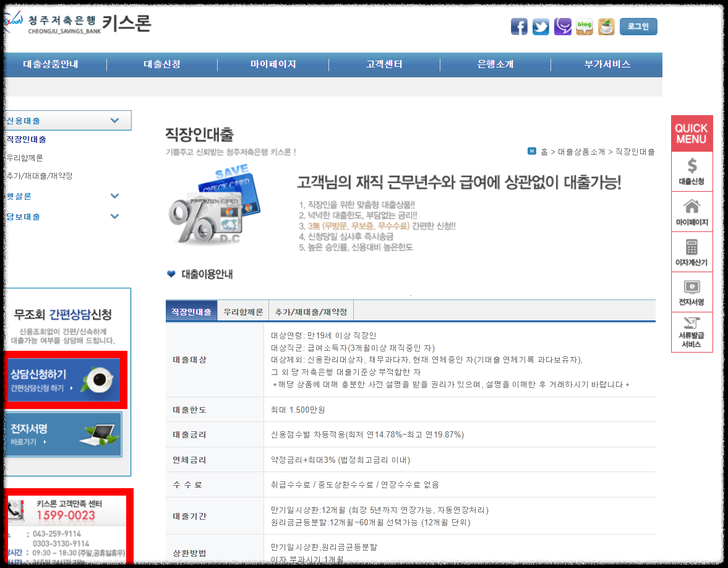The width and height of the screenshot is (728, 568).
Task: Click the purple chat social icon
Action: [563, 27]
